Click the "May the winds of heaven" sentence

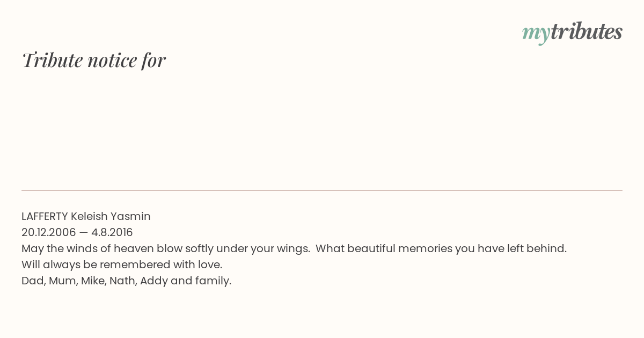click(x=166, y=249)
